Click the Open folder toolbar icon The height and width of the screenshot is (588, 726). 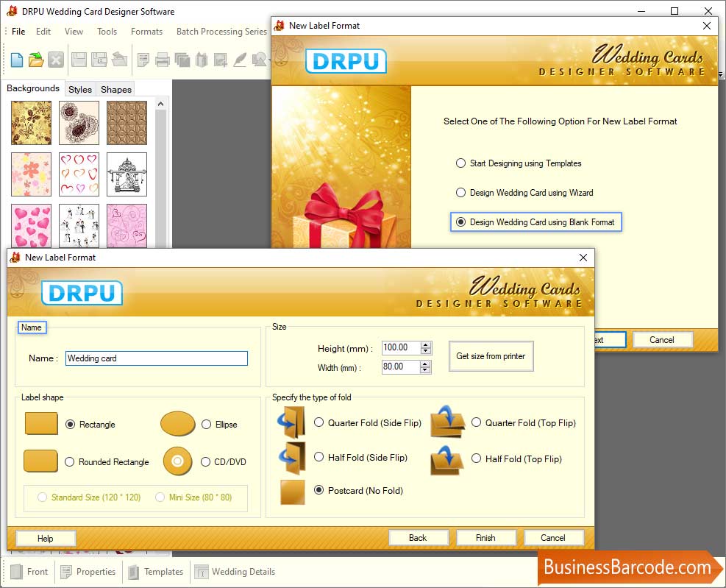(35, 60)
